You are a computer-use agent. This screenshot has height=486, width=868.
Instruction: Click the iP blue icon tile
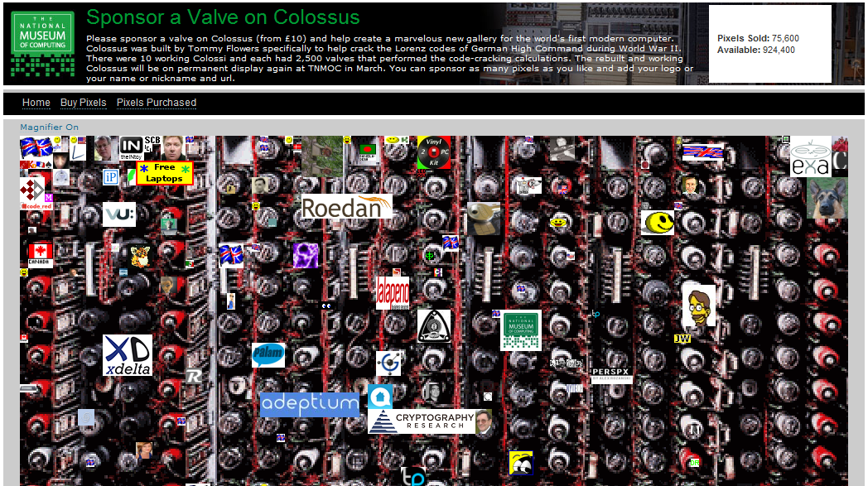pyautogui.click(x=111, y=177)
